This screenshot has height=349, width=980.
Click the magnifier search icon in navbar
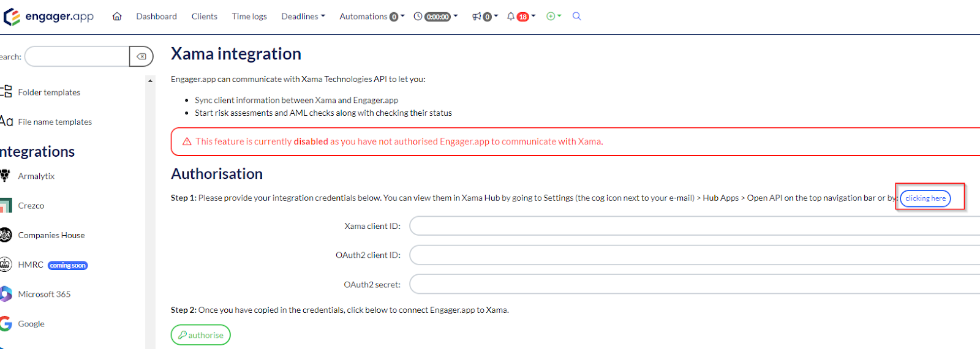(x=576, y=17)
